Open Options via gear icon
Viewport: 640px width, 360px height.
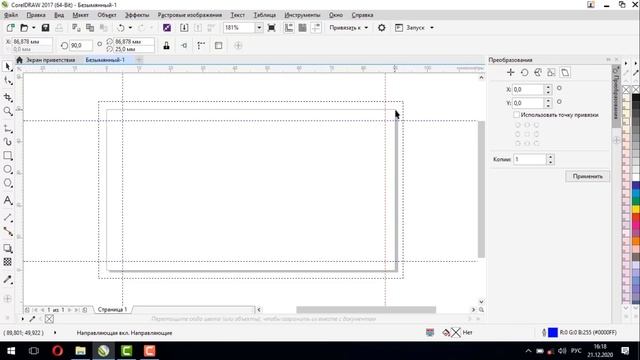382,28
